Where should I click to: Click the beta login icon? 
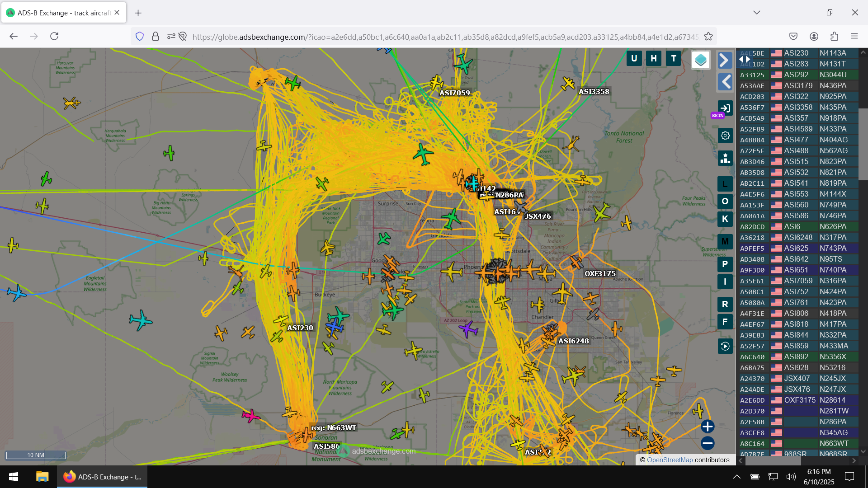725,108
